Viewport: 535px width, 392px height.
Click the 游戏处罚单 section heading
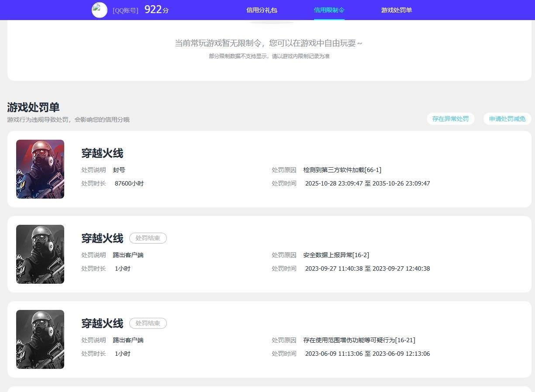33,107
